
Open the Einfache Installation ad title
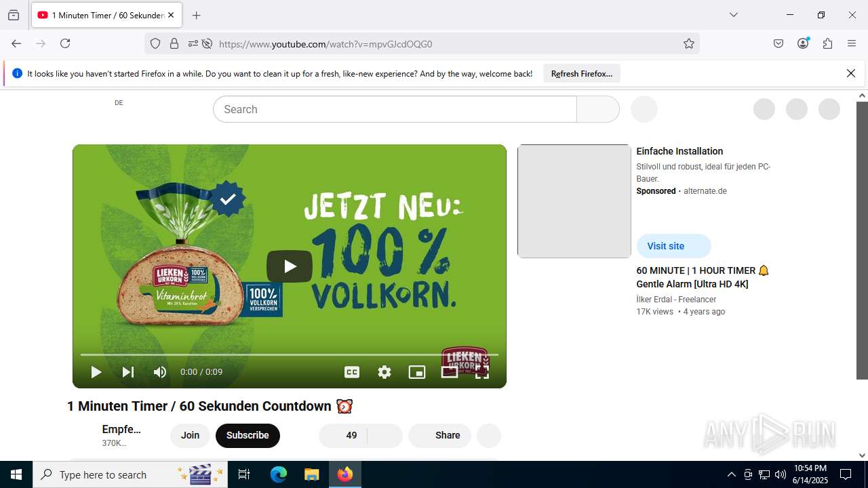pos(679,151)
